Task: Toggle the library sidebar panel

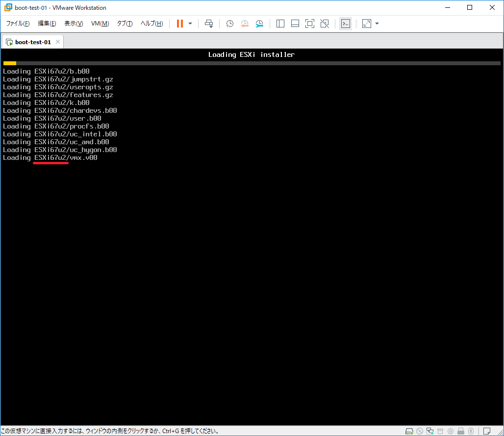Action: click(x=280, y=24)
